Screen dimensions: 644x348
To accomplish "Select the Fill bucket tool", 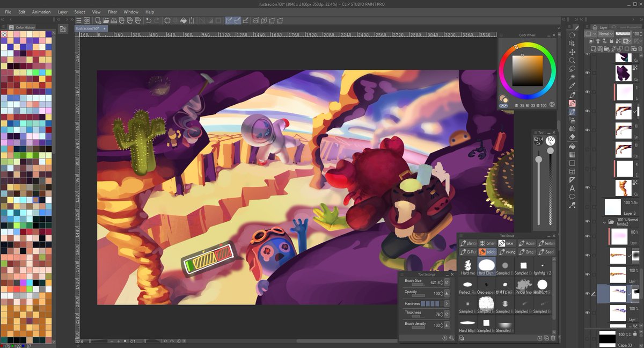I will point(572,146).
